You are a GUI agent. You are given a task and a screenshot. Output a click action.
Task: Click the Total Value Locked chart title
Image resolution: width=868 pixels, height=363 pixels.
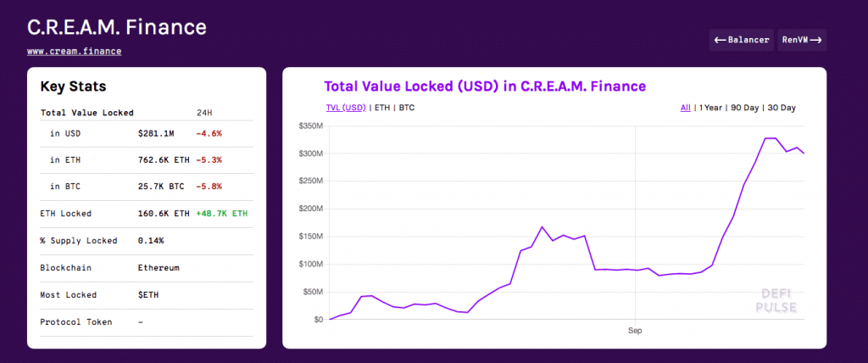[485, 86]
